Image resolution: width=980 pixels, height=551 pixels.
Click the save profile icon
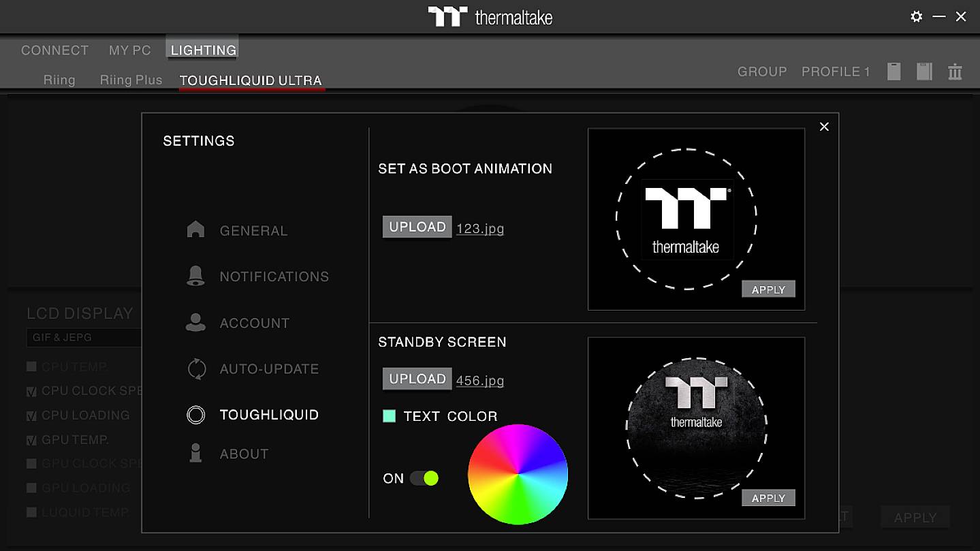pyautogui.click(x=923, y=71)
